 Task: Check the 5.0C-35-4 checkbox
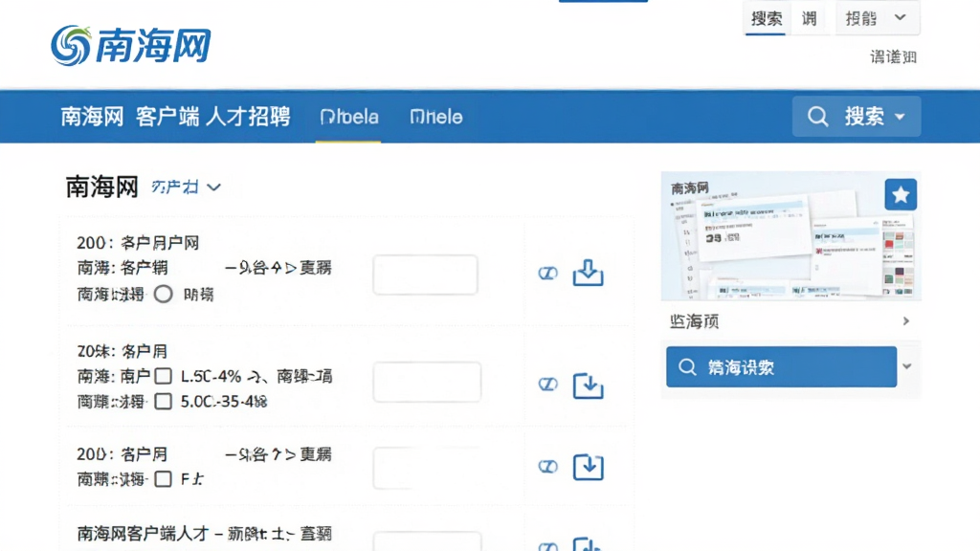(x=163, y=401)
